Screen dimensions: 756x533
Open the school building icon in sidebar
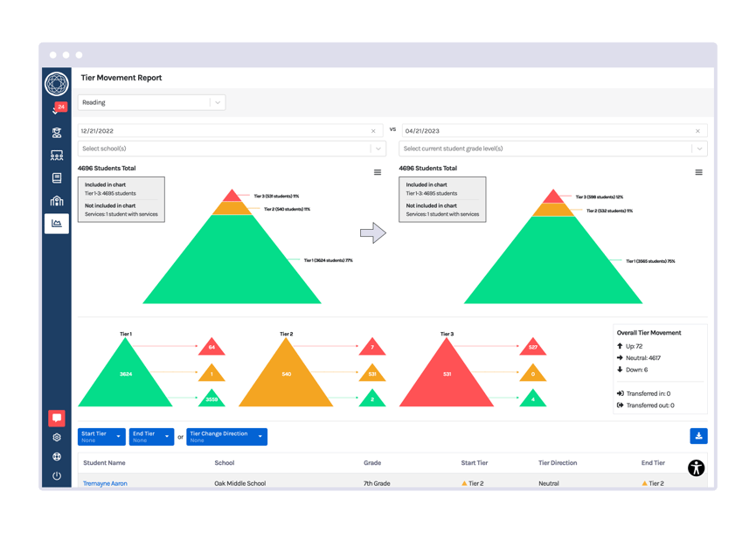pyautogui.click(x=57, y=201)
